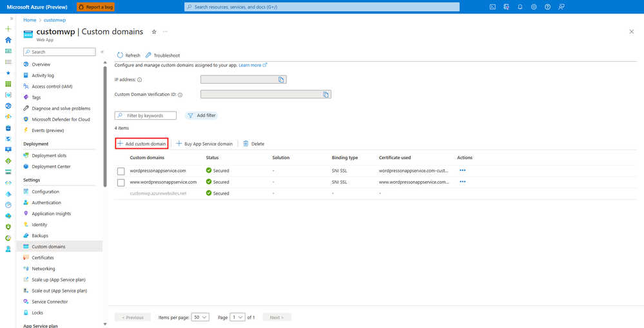Open more options ellipsis beside title
The height and width of the screenshot is (328, 644).
pos(165,32)
